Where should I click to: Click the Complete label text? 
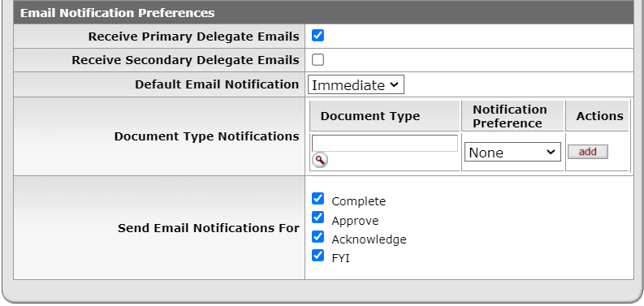click(359, 201)
